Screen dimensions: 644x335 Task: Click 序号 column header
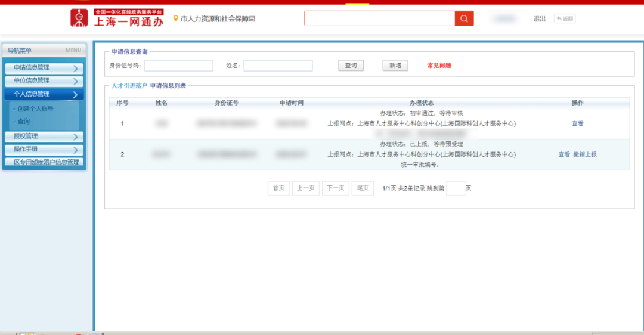click(x=122, y=103)
